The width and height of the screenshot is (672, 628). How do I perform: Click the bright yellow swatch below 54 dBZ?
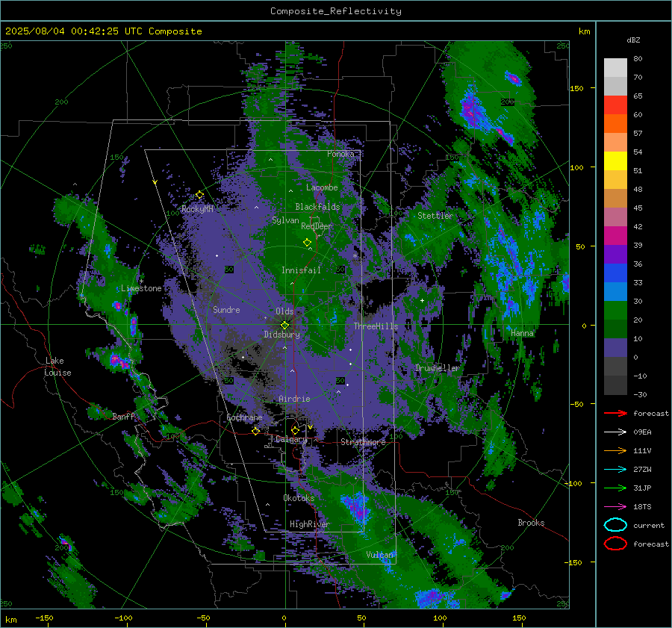615,161
